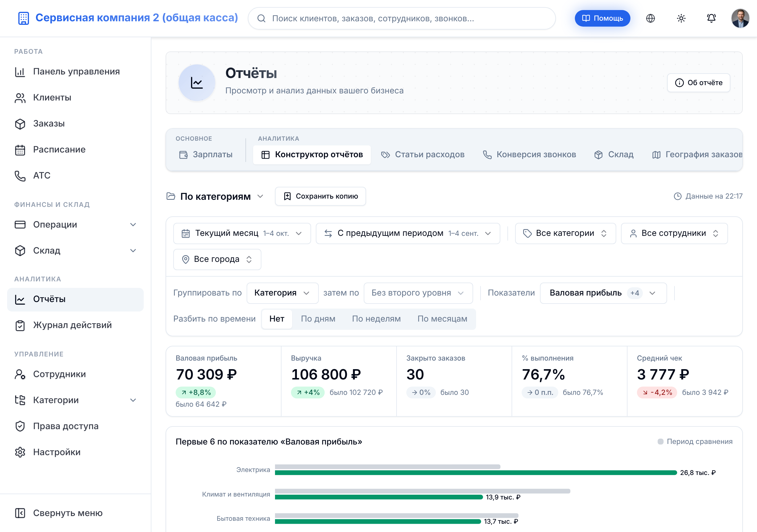Open the АТС phone section

tap(75, 175)
